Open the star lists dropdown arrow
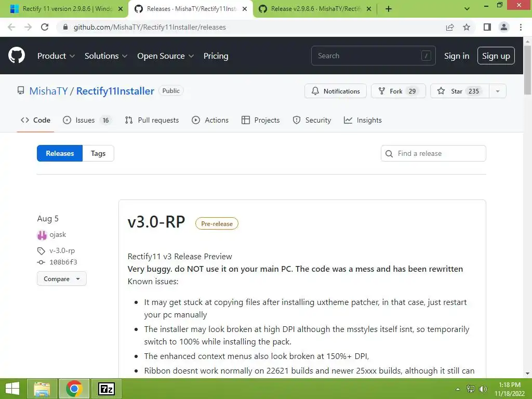 click(498, 91)
